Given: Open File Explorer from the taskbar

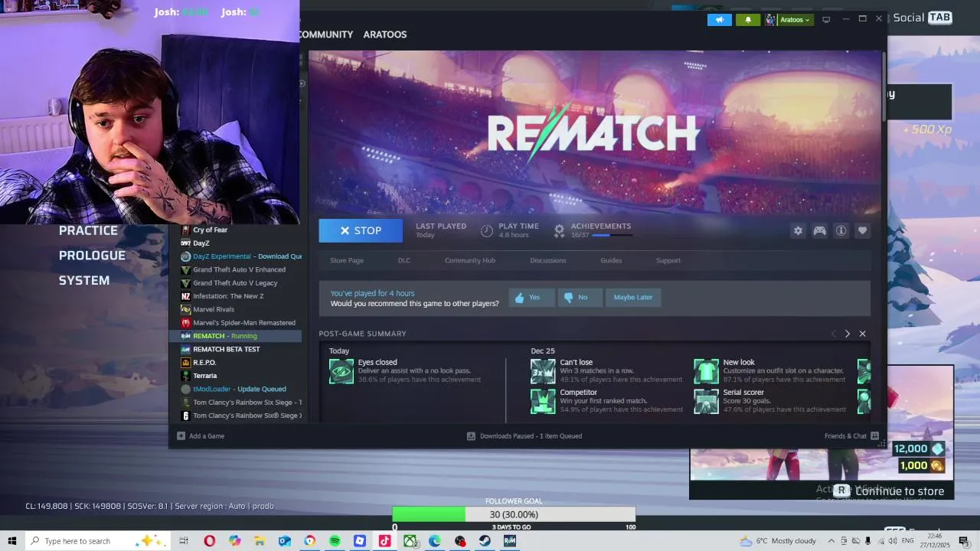Looking at the screenshot, I should point(260,541).
